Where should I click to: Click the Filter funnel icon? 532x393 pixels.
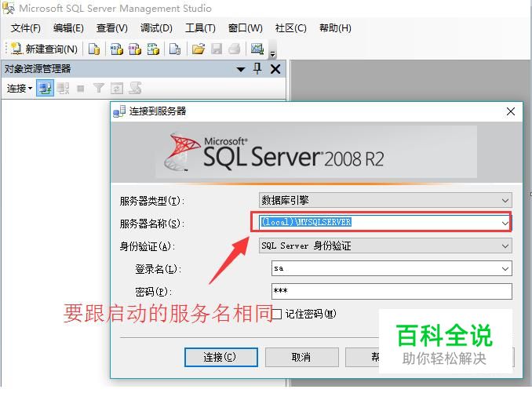99,89
